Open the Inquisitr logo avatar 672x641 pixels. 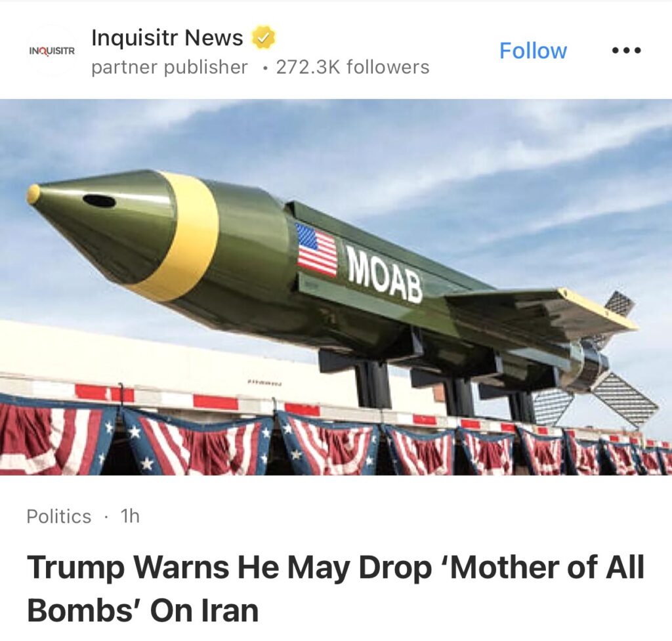point(52,51)
